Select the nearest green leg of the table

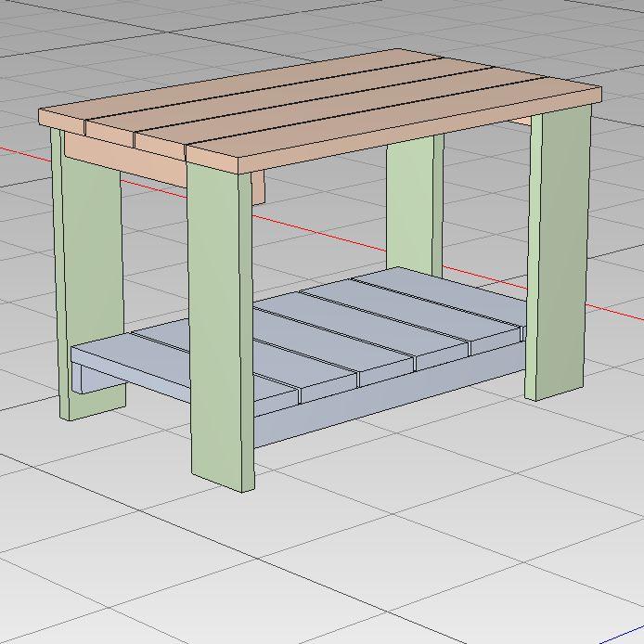click(x=220, y=328)
